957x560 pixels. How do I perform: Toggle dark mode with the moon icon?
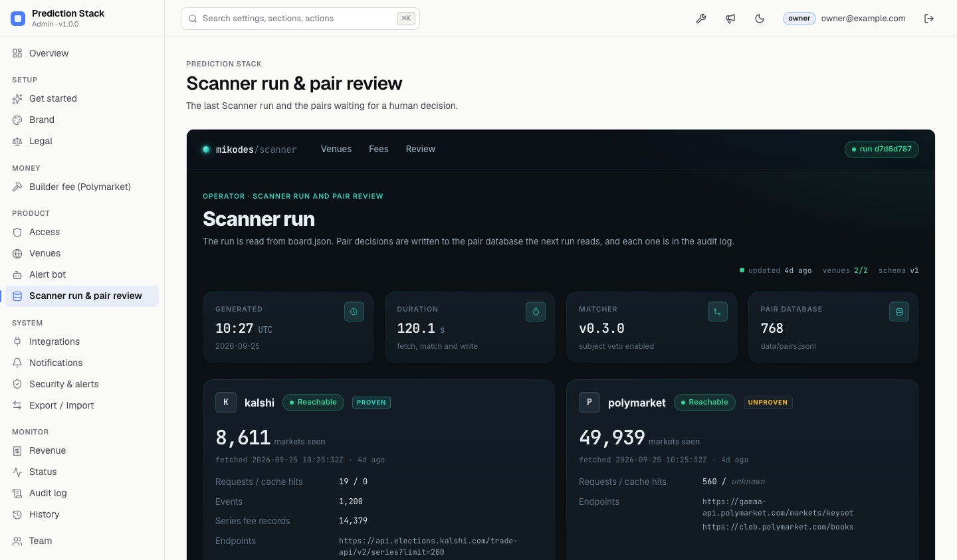(x=760, y=19)
